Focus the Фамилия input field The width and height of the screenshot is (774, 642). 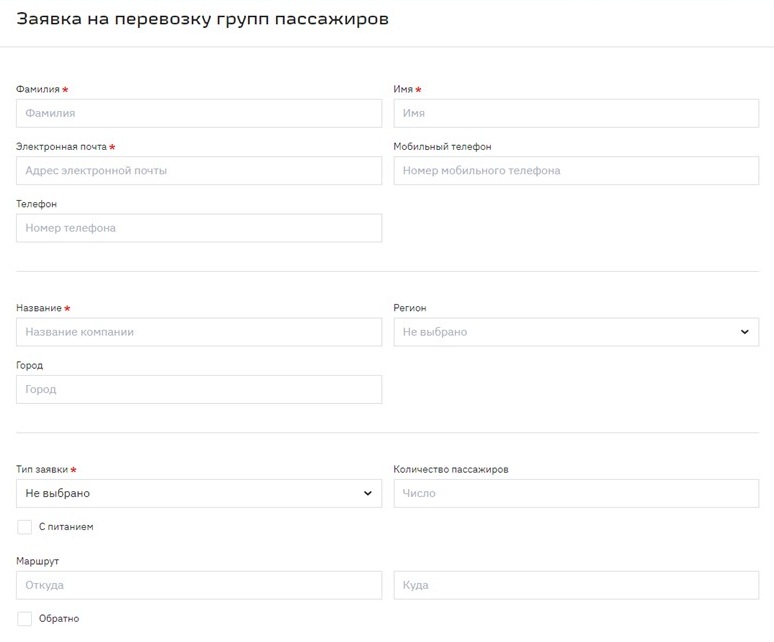coord(198,114)
